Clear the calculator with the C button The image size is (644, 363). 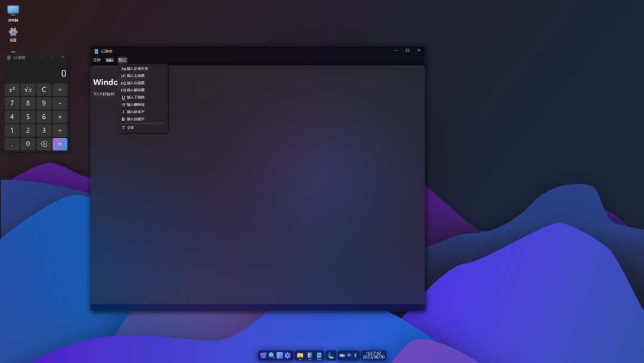(44, 90)
